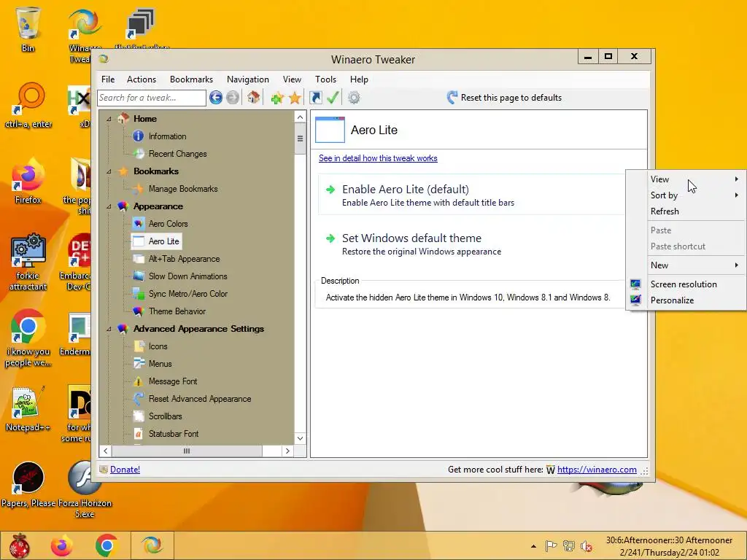
Task: Click the Scrollbars tree icon
Action: [138, 416]
